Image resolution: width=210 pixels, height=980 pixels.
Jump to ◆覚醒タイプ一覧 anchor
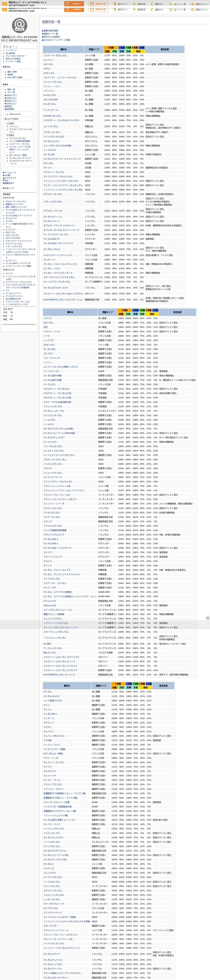click(x=50, y=33)
